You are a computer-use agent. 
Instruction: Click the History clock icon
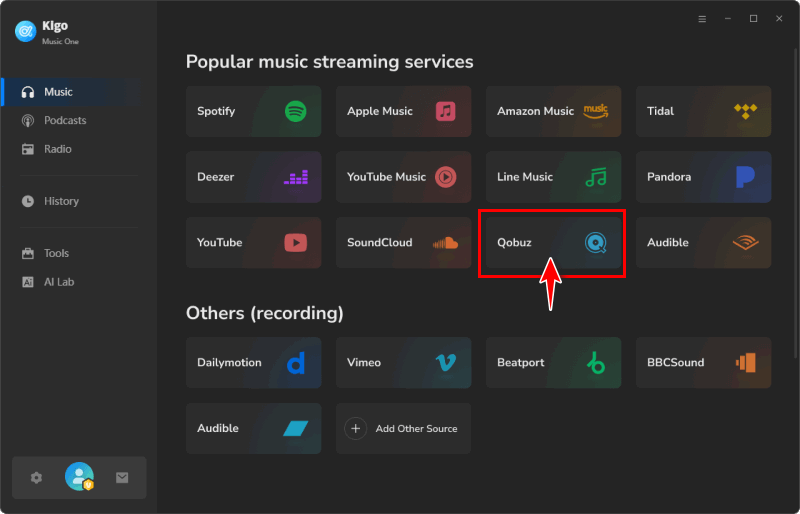click(x=28, y=201)
